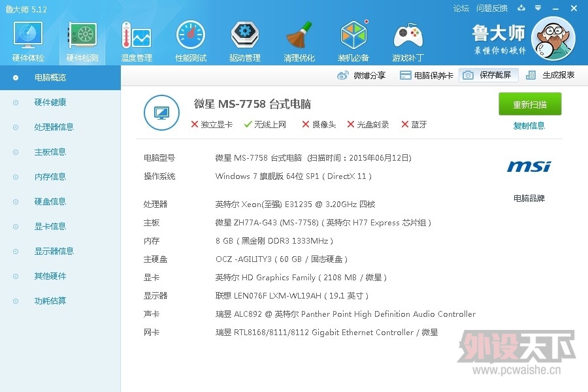Select the 温度管理 thermometer icon

click(x=136, y=39)
